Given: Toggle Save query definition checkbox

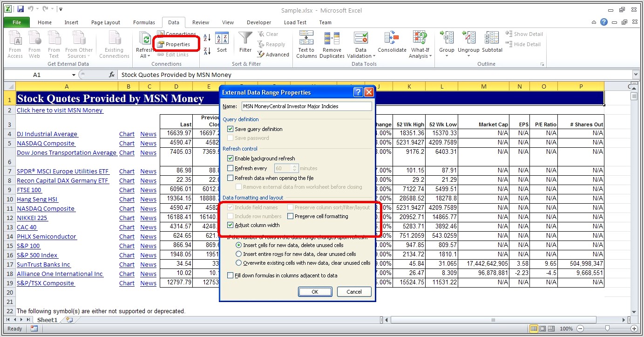Looking at the screenshot, I should pyautogui.click(x=230, y=129).
